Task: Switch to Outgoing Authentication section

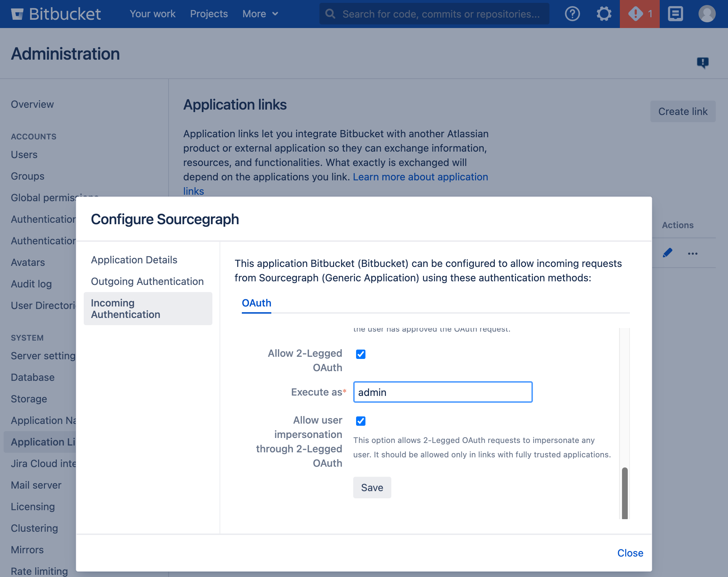Action: coord(147,281)
